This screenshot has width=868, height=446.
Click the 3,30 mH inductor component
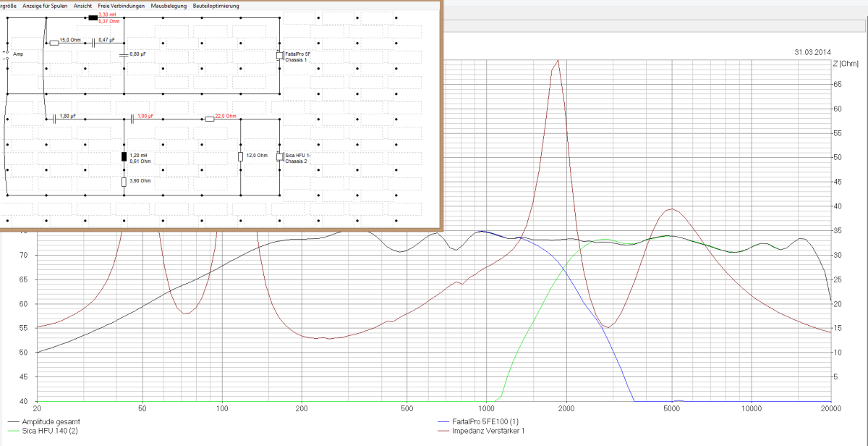coord(92,17)
